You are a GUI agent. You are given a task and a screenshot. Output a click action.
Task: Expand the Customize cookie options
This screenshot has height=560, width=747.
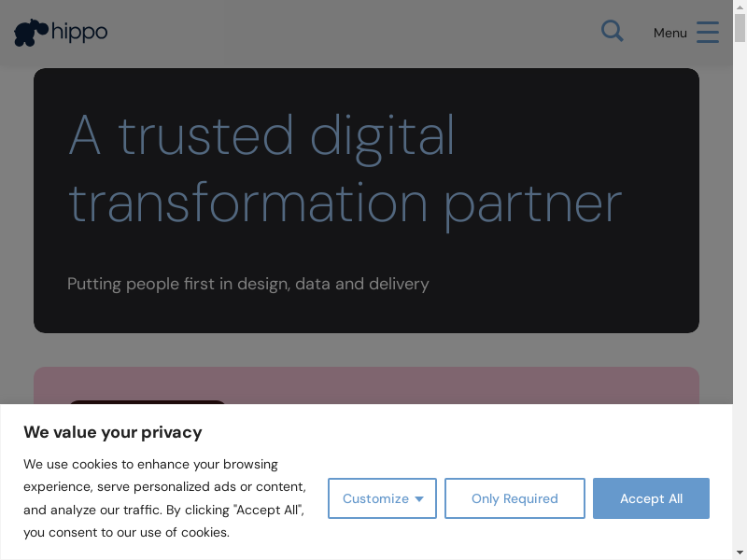pos(375,498)
